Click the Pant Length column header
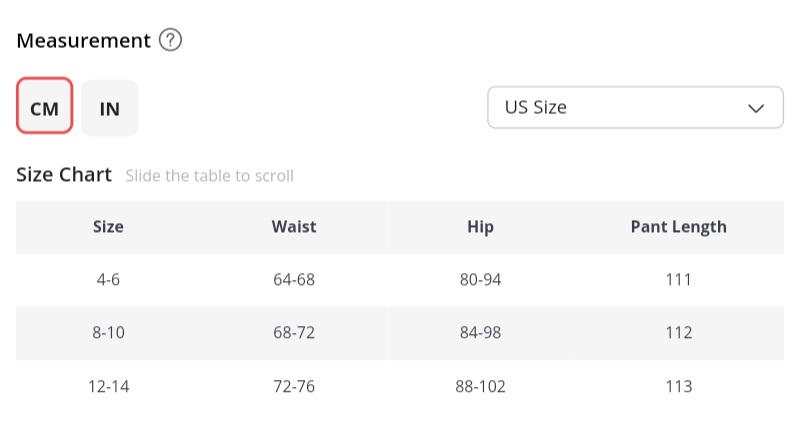The height and width of the screenshot is (448, 800). click(678, 226)
